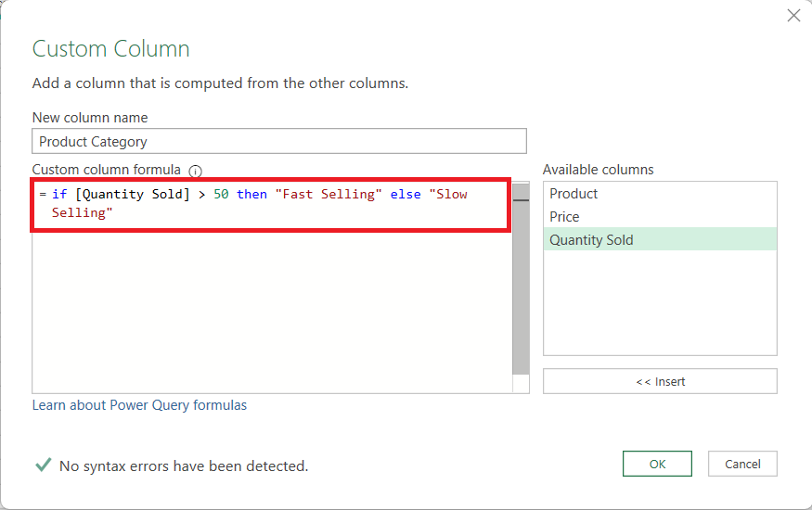The height and width of the screenshot is (510, 812).
Task: Click the then keyword in formula
Action: [x=251, y=194]
